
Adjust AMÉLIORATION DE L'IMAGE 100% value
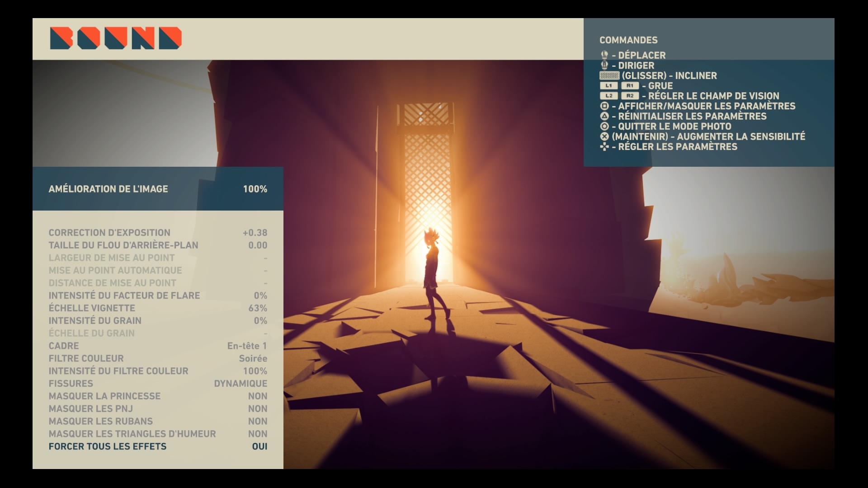(x=255, y=189)
